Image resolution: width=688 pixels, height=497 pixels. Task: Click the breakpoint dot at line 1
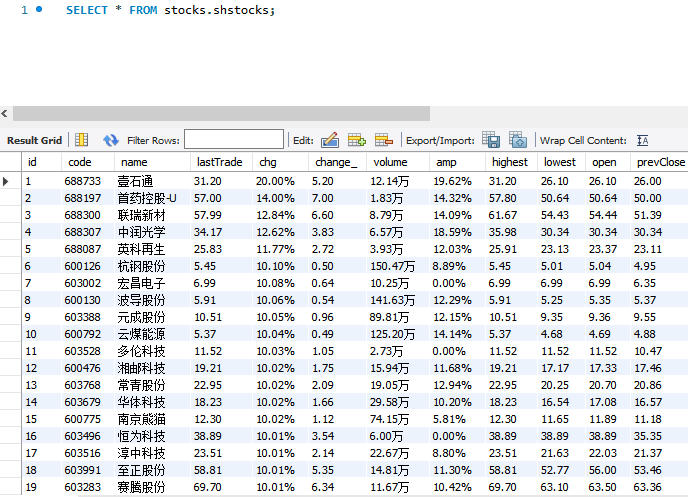[39, 9]
